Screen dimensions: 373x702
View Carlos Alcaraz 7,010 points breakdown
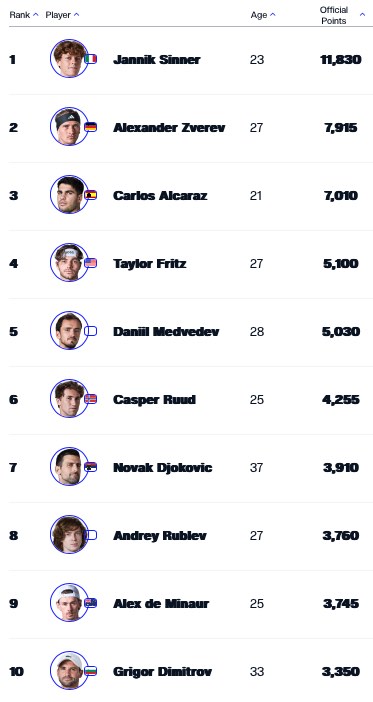pos(341,196)
